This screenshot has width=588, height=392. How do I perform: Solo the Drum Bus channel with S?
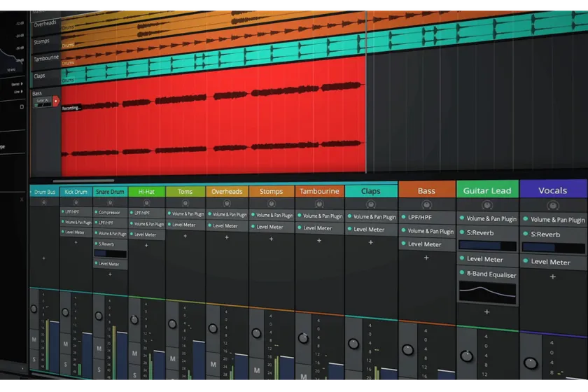pyautogui.click(x=34, y=359)
